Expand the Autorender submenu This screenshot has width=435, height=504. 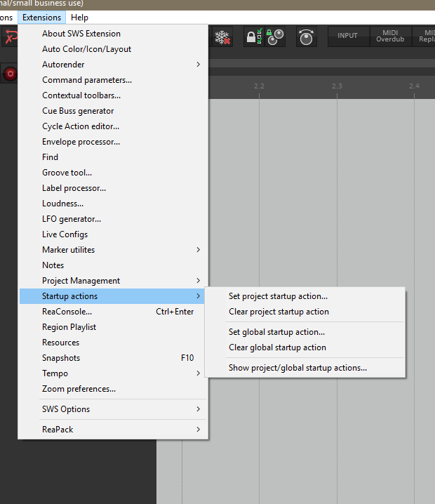coord(113,65)
